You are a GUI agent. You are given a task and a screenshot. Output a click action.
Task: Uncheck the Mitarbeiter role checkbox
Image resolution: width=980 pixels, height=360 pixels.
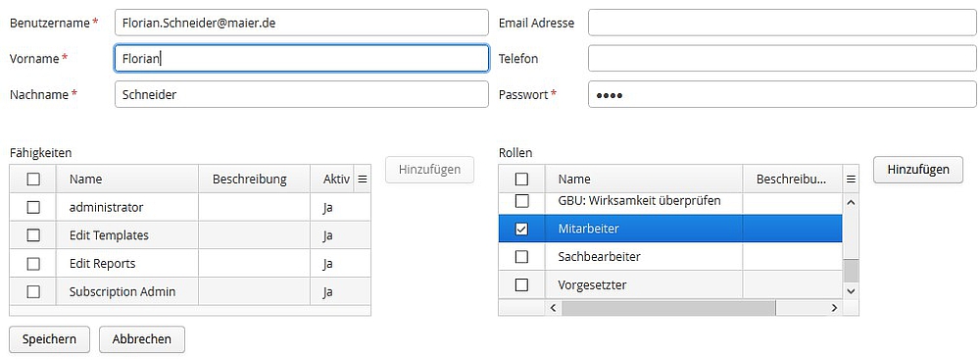521,230
